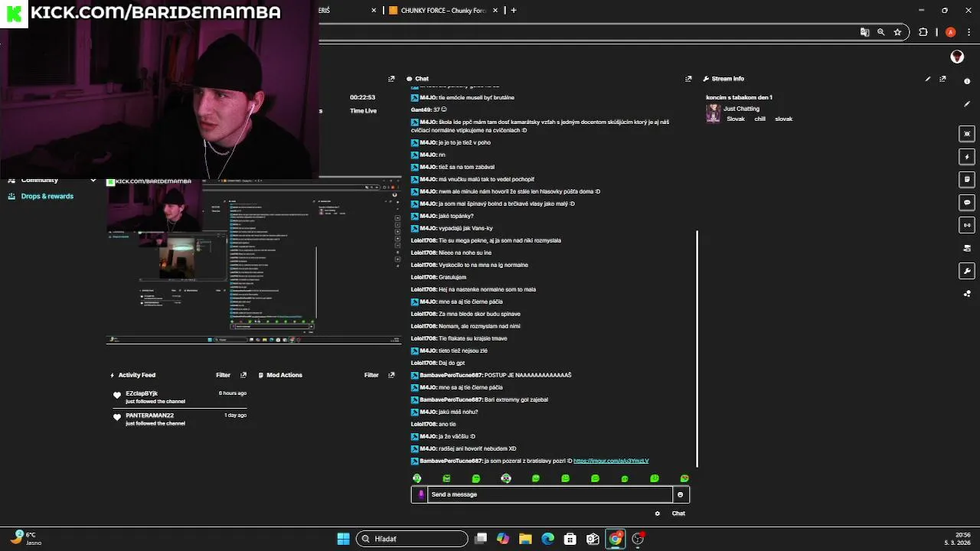The width and height of the screenshot is (980, 551).
Task: Open Chrome from the taskbar
Action: point(616,539)
